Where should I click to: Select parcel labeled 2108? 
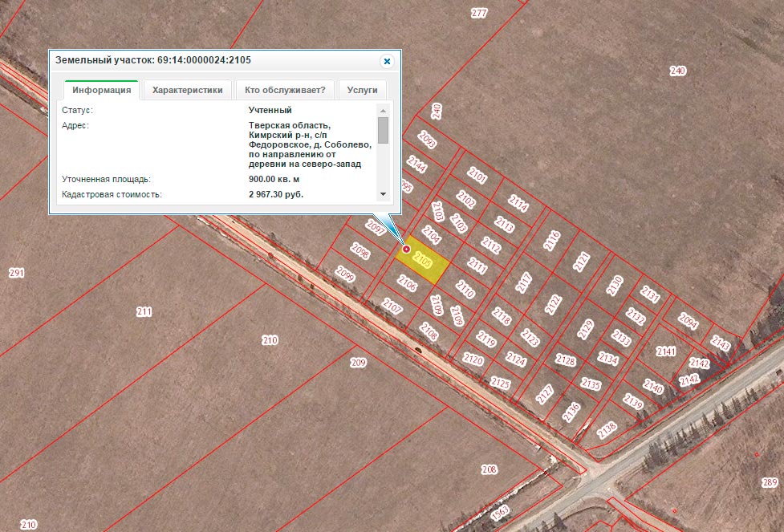click(x=429, y=331)
